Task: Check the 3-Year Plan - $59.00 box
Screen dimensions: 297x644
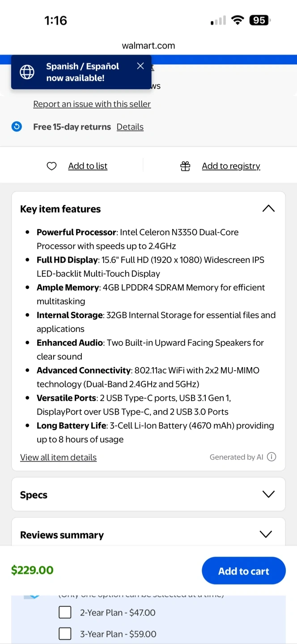Action: 65,634
